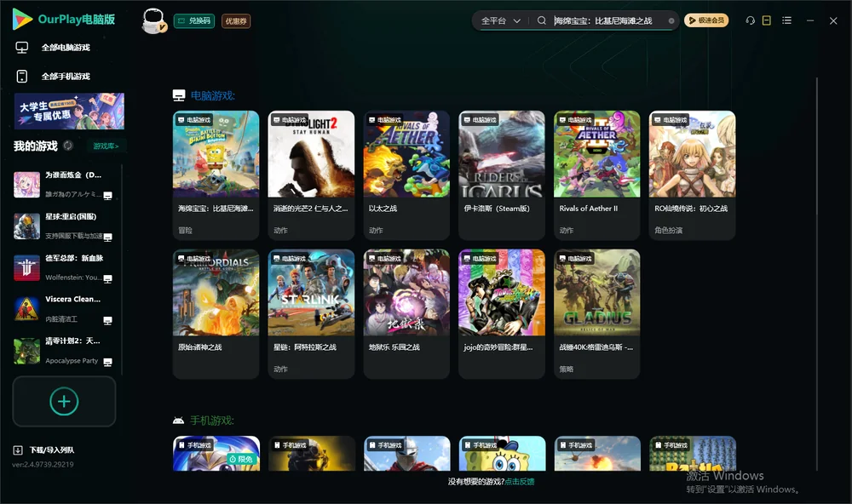Select 清零计划2 Apocalypse Party entry

coord(64,351)
